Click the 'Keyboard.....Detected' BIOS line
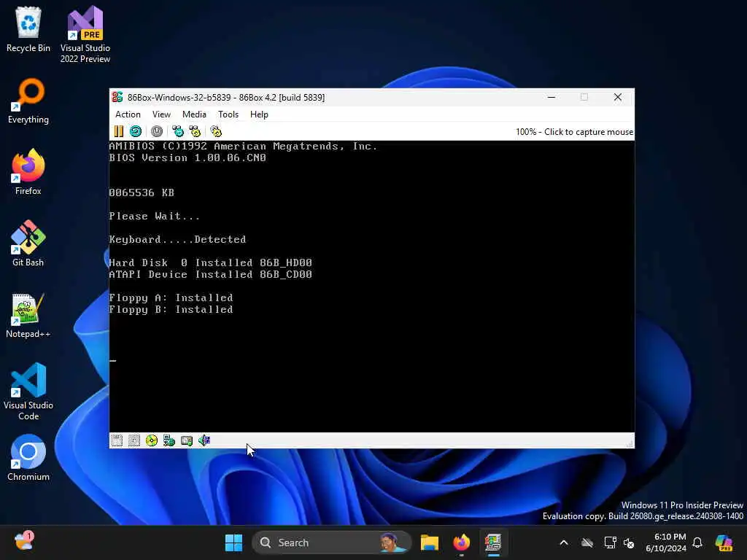 pos(177,239)
